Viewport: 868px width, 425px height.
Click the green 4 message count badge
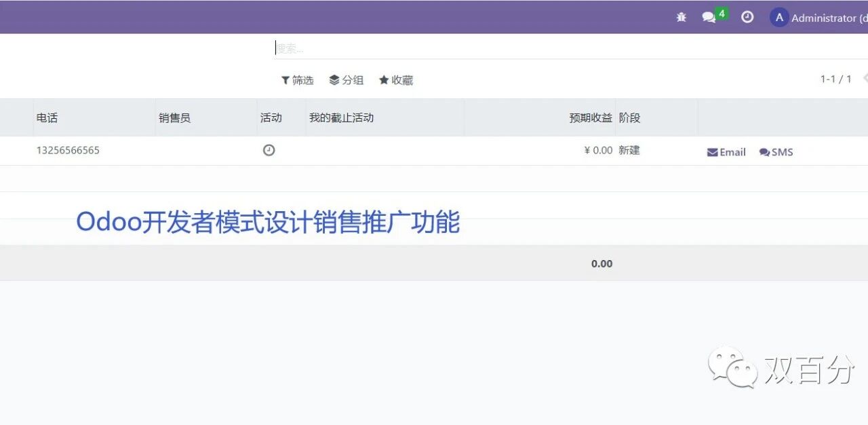(x=722, y=14)
